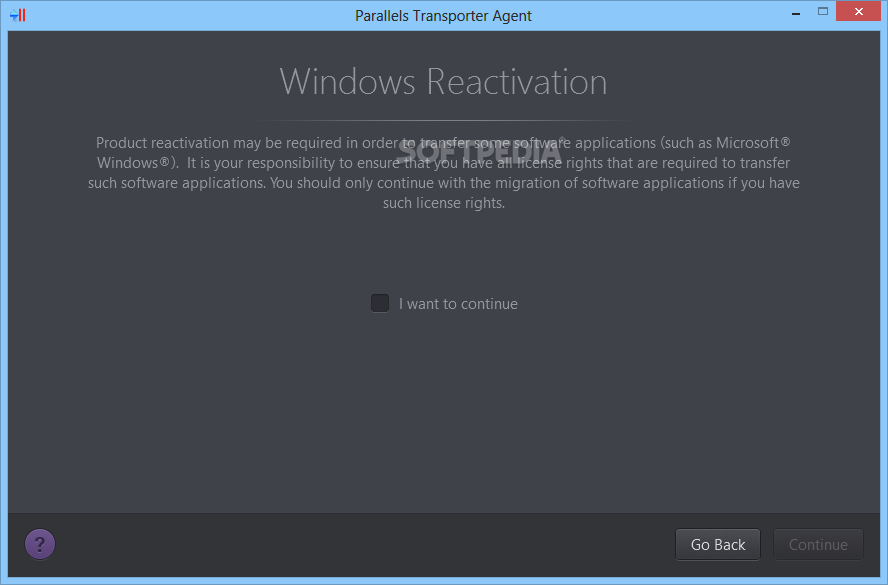Click the Go Back button
The height and width of the screenshot is (585, 888).
pos(718,544)
